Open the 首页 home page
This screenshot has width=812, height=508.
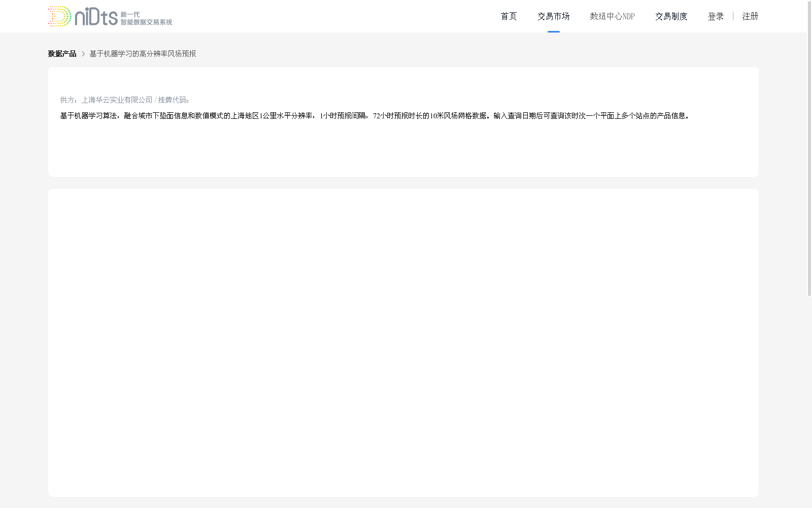coord(509,16)
